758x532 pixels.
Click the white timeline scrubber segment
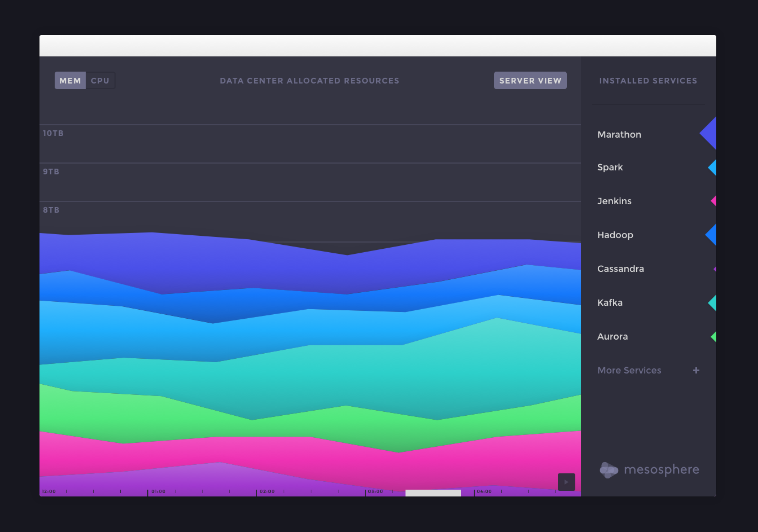pyautogui.click(x=433, y=493)
